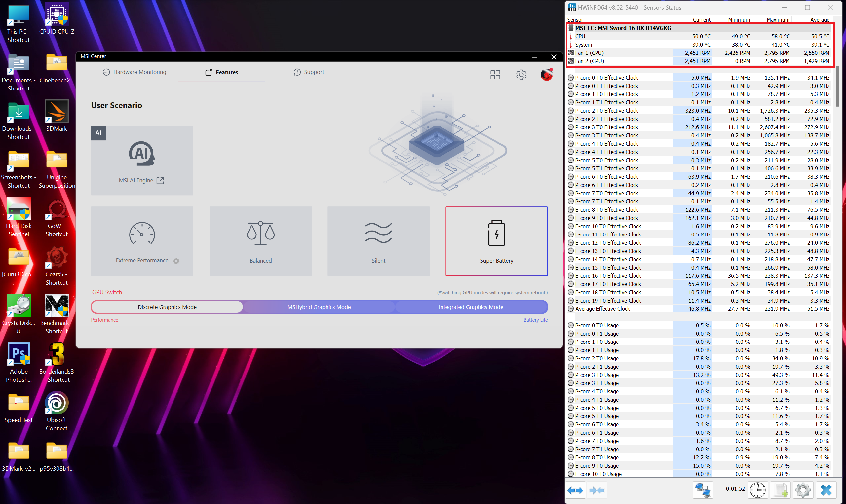Open CPUID CPU-Z desktop icon

tap(57, 19)
